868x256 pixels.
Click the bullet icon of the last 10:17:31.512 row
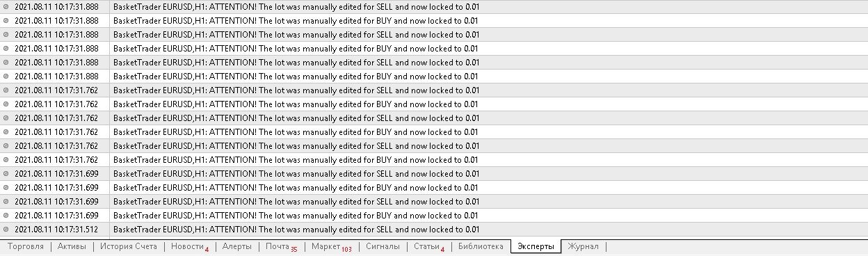(x=7, y=230)
